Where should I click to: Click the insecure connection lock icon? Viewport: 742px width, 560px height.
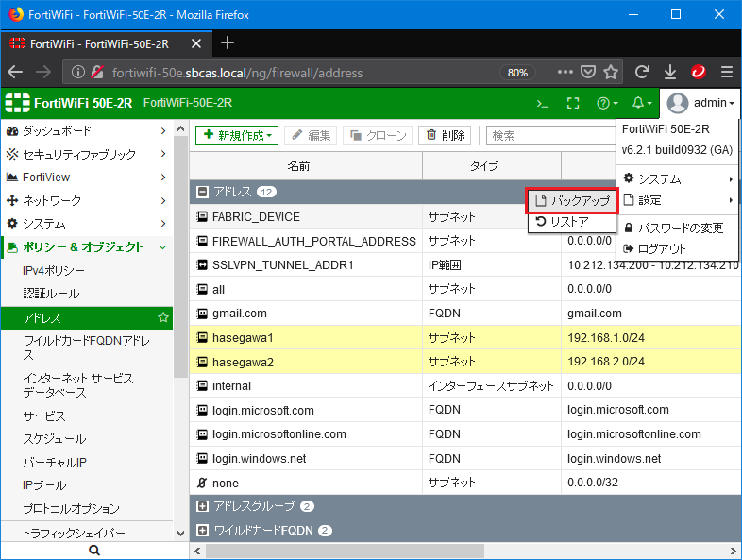(x=97, y=72)
